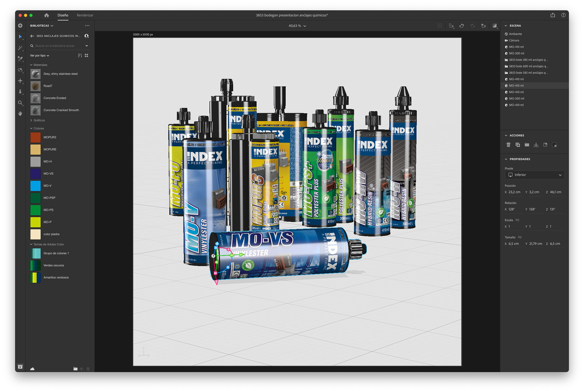Click the library trash icon at bottom
The height and width of the screenshot is (392, 584).
(88, 369)
